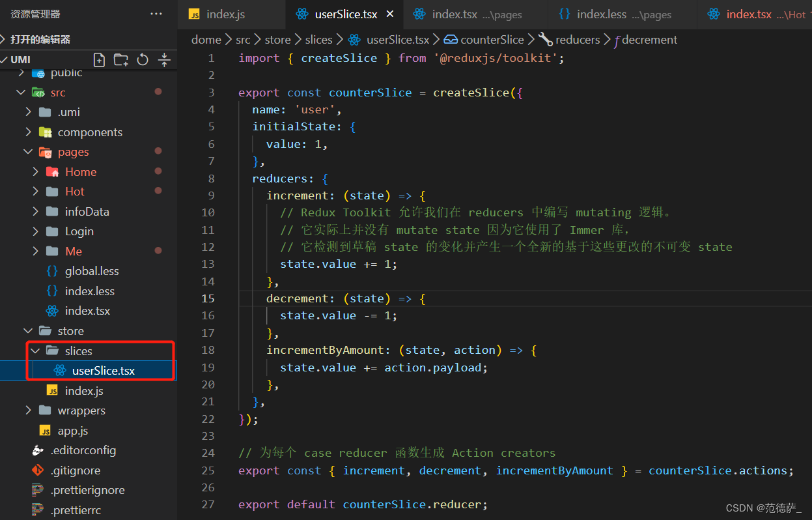
Task: Click the git icon beside .gitignore
Action: point(38,470)
